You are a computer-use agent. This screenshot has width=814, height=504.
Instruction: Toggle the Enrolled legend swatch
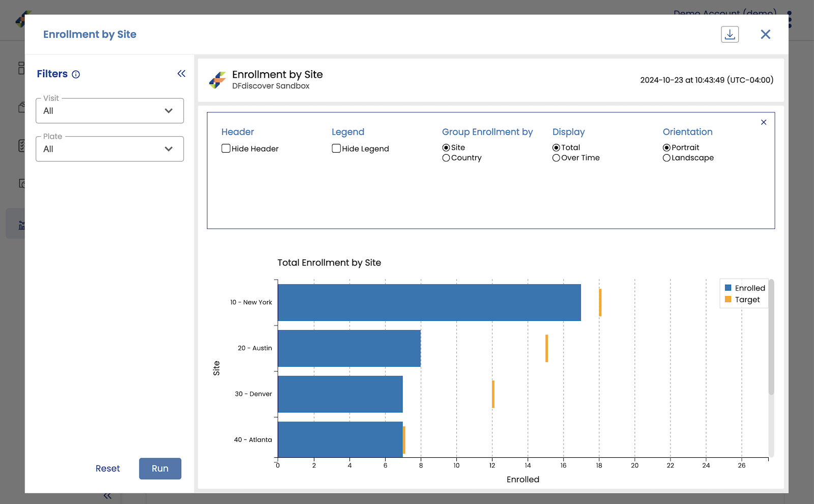pyautogui.click(x=728, y=288)
